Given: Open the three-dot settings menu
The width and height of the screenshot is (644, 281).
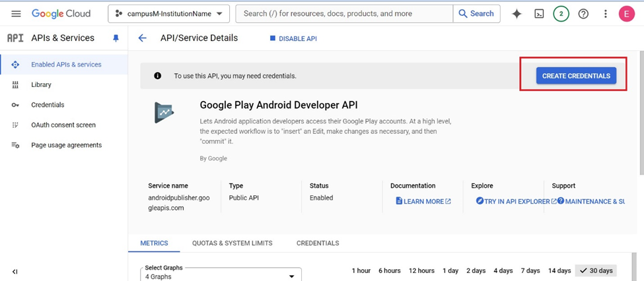Looking at the screenshot, I should click(606, 14).
